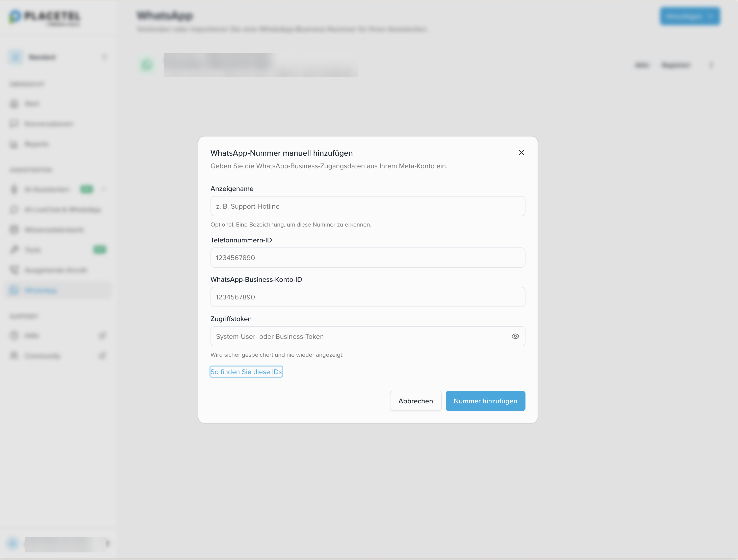Click the dialog title "WhatsApp-Nummer manuell hinzufügen"
Screen dimensions: 738x560
(x=282, y=153)
